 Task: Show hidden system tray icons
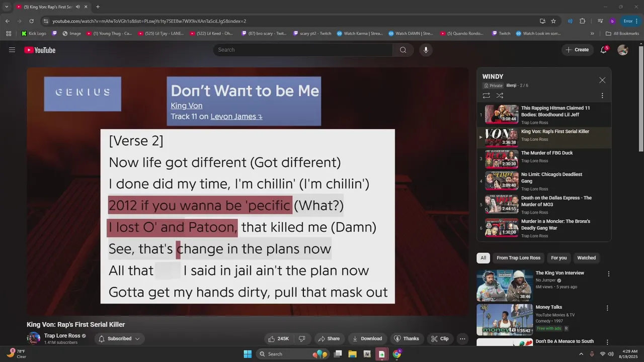582,354
